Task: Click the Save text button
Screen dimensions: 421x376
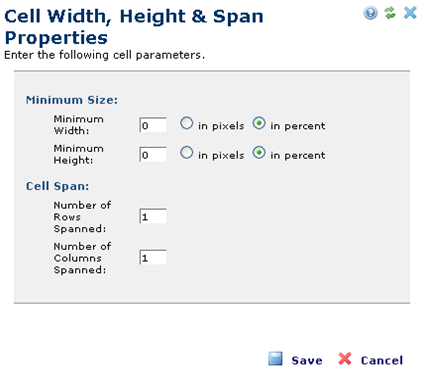Action: click(307, 360)
